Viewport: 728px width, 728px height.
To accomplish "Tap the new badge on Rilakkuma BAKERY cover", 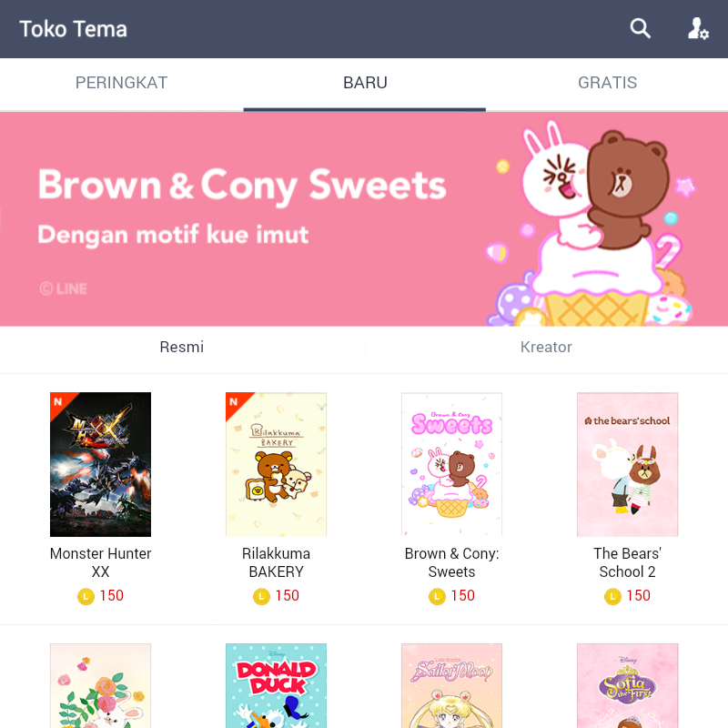I will (x=236, y=402).
